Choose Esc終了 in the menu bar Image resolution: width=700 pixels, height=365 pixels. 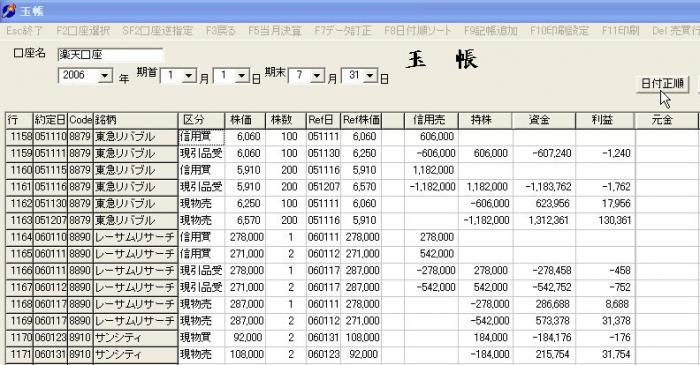pos(25,31)
